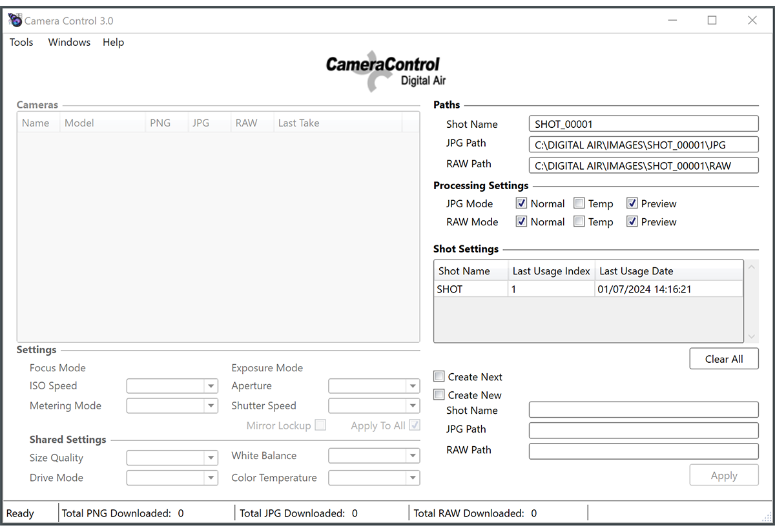Toggle RAW Mode Temp checkbox
Viewport: 775px width, 532px height.
pos(579,221)
